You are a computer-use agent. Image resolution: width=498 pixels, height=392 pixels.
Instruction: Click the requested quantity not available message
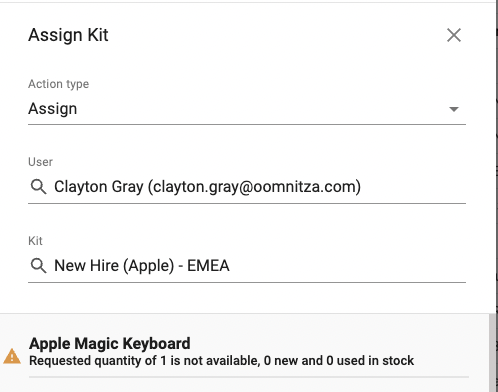(x=221, y=361)
